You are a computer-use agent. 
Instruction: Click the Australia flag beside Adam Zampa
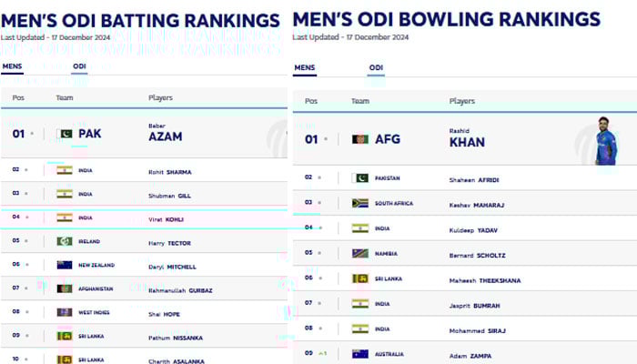click(x=360, y=353)
